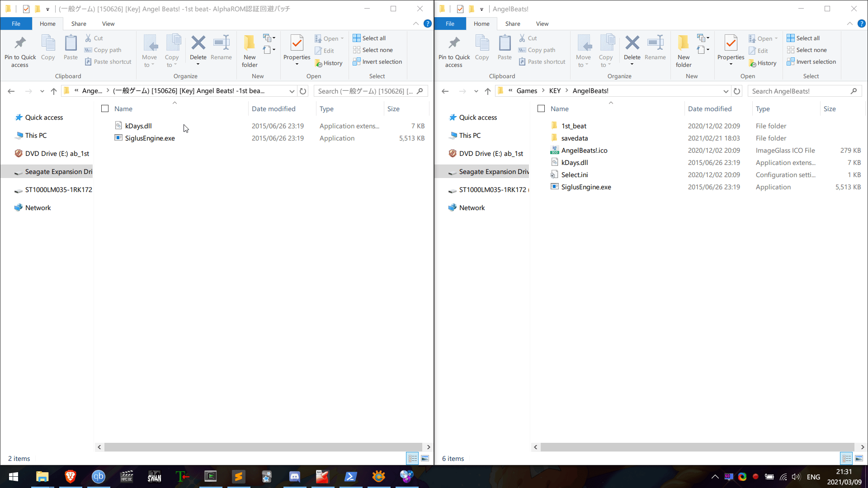Collapse the ribbon in left window
Image resolution: width=868 pixels, height=488 pixels.
tap(415, 24)
